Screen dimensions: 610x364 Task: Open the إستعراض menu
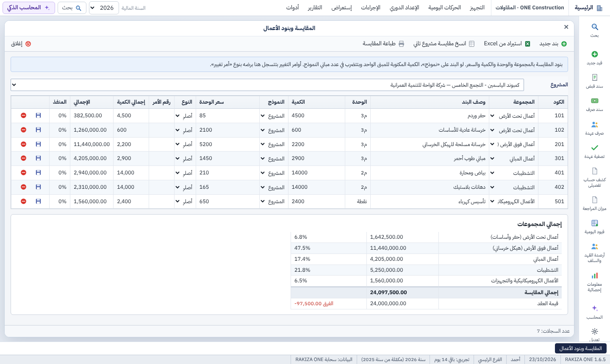click(341, 8)
